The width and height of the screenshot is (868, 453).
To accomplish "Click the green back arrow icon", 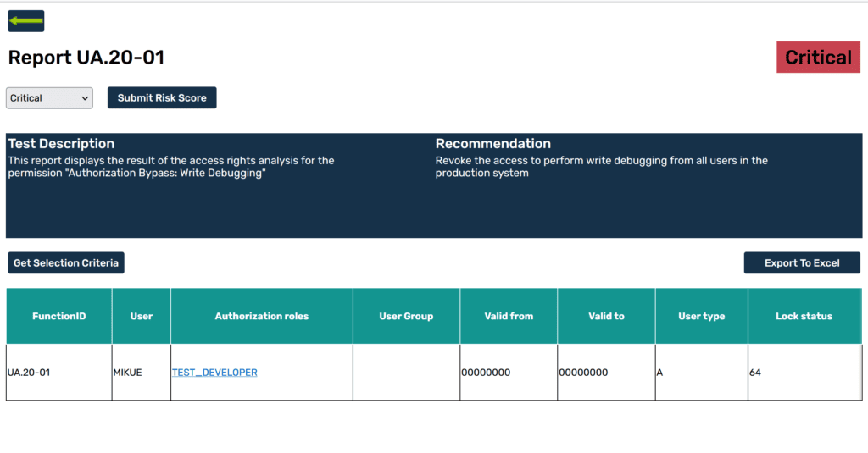I will coord(25,21).
